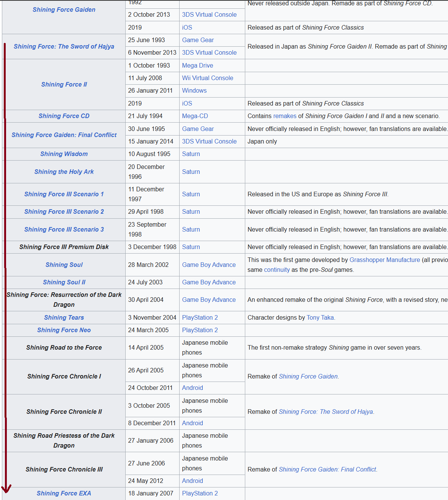Open the Tony Taka link
Screen dimensions: 448x500
click(x=320, y=318)
